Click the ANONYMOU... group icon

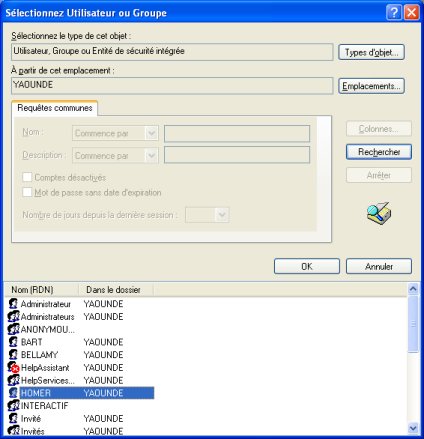coord(14,329)
